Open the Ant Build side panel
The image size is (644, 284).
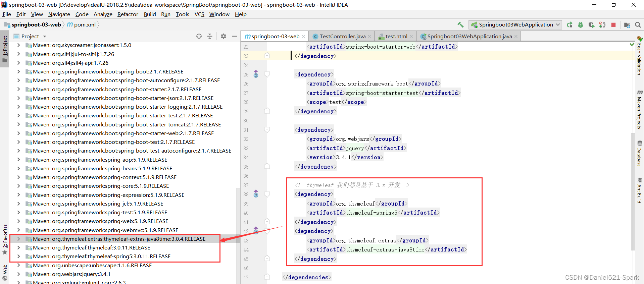coord(639,190)
